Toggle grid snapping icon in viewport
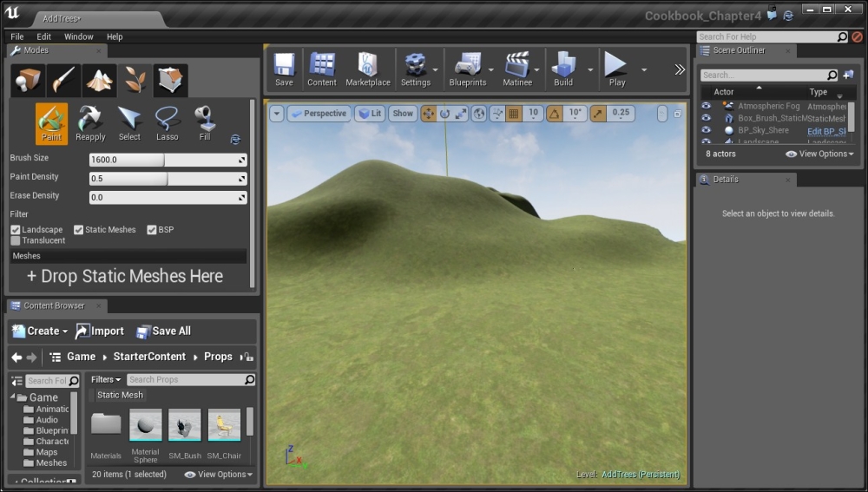868x492 pixels. point(514,114)
